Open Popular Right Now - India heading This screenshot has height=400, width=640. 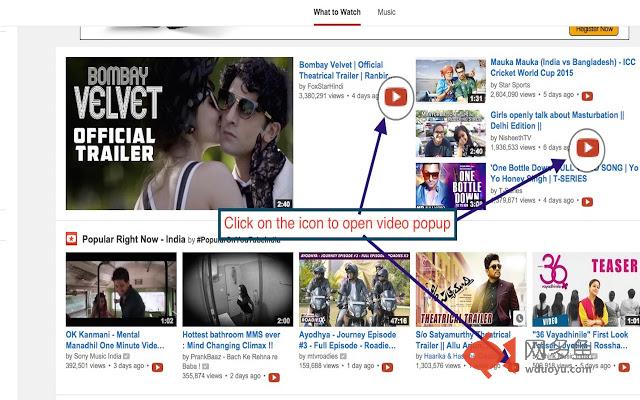tap(133, 239)
